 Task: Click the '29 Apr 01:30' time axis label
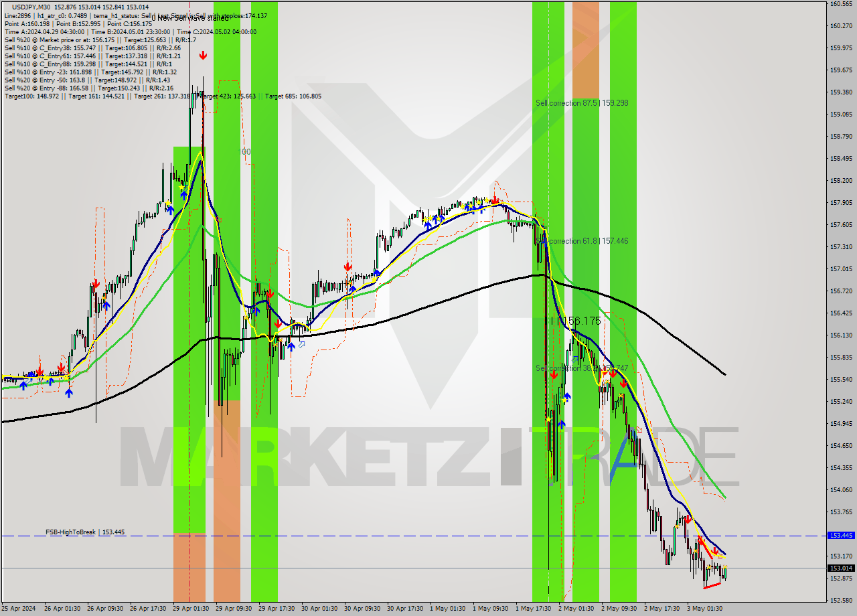point(190,609)
